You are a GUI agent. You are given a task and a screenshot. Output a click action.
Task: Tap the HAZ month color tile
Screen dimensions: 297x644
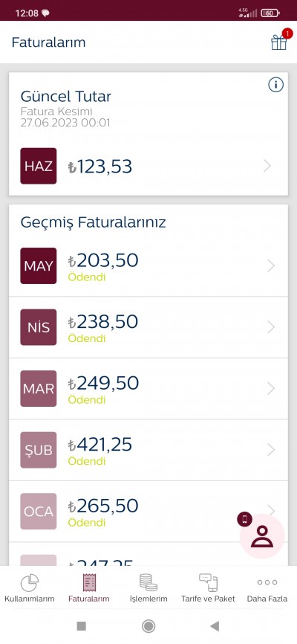pyautogui.click(x=39, y=166)
